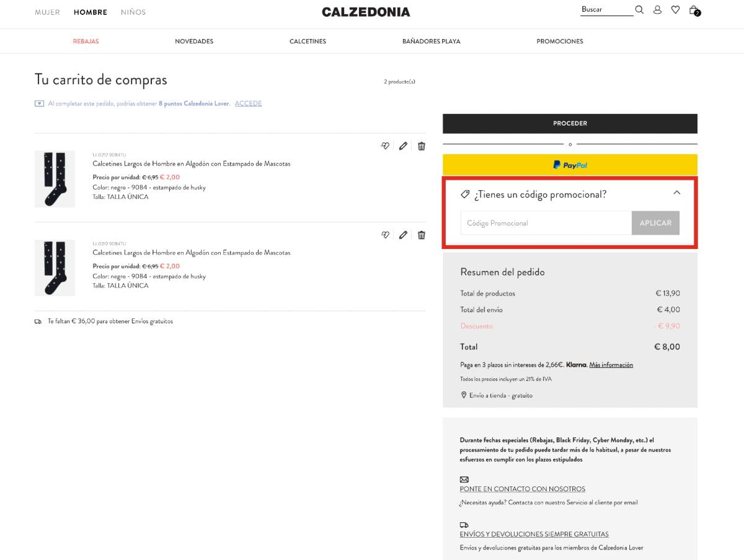
Task: Click the store location pin icon
Action: [x=463, y=395]
